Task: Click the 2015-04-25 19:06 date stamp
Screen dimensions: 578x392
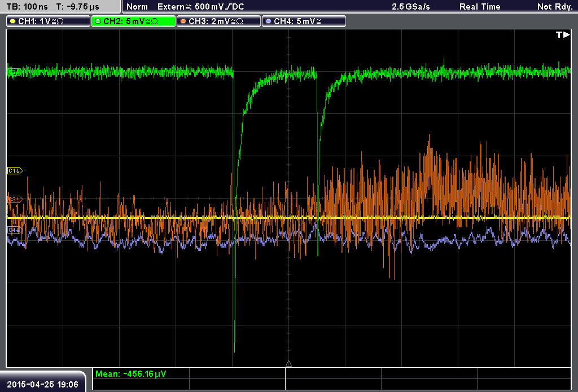Action: (x=43, y=385)
